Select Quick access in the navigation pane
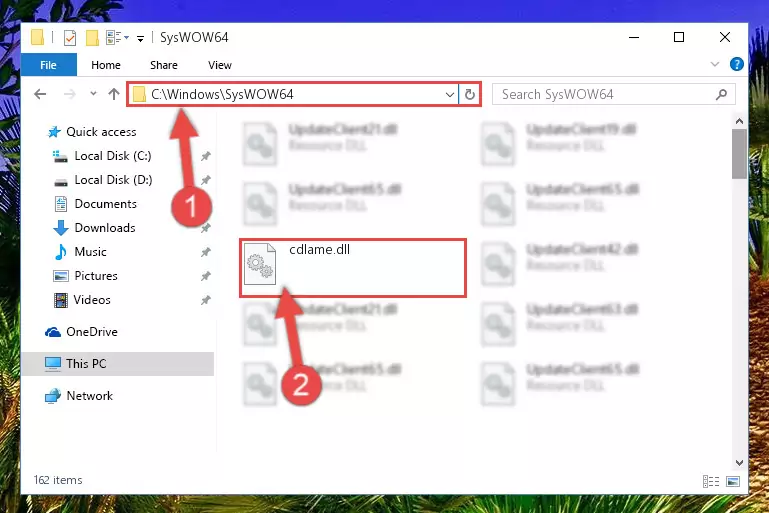The height and width of the screenshot is (513, 769). 101,132
